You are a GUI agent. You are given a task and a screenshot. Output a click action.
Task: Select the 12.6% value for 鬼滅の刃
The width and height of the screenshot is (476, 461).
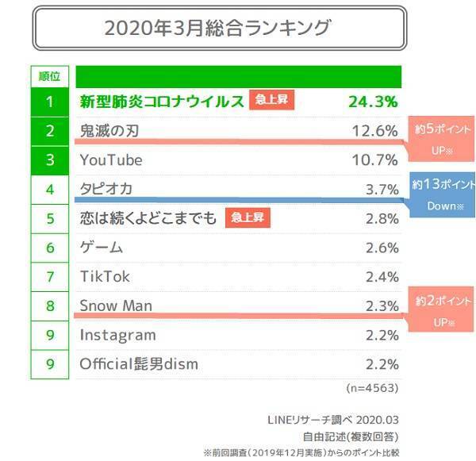pyautogui.click(x=374, y=131)
